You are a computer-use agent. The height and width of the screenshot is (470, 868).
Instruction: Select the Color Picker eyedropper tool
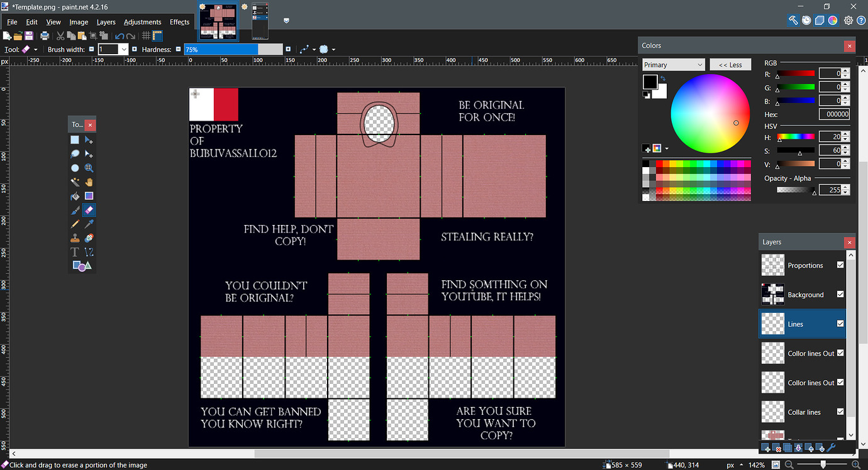(89, 224)
